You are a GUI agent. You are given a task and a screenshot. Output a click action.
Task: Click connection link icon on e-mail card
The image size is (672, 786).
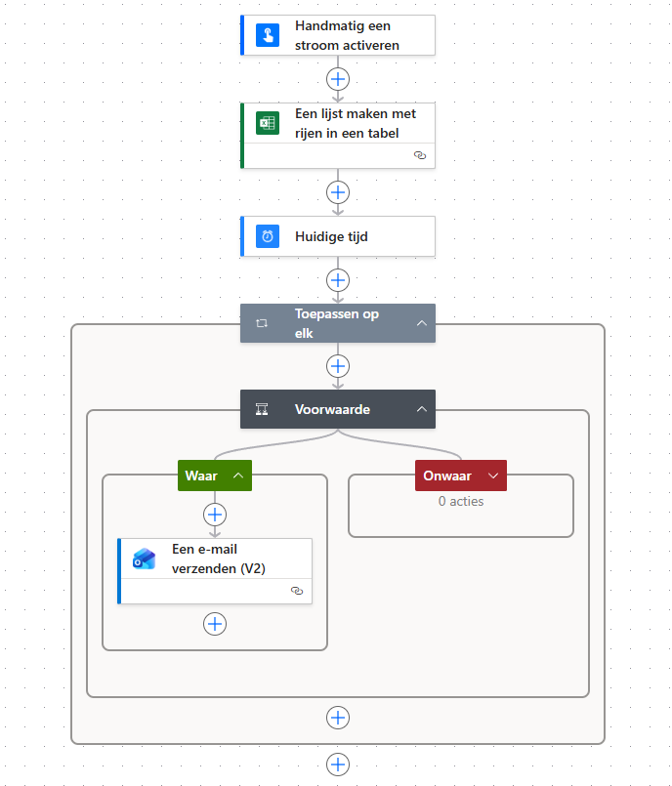pyautogui.click(x=297, y=591)
